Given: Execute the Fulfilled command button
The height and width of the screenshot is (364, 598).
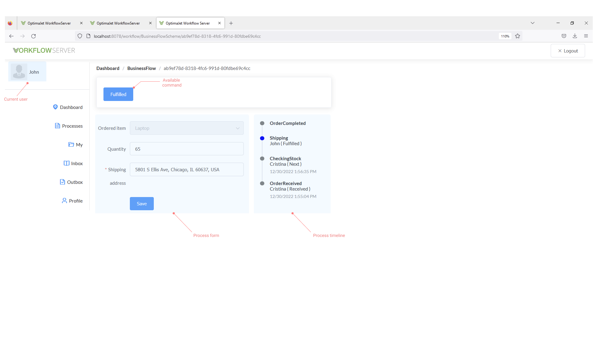Looking at the screenshot, I should click(x=118, y=94).
